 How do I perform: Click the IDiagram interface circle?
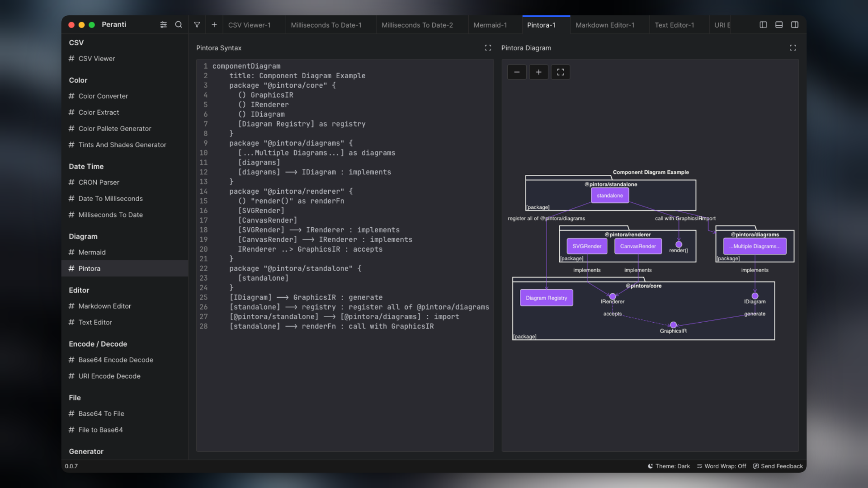coord(755,296)
